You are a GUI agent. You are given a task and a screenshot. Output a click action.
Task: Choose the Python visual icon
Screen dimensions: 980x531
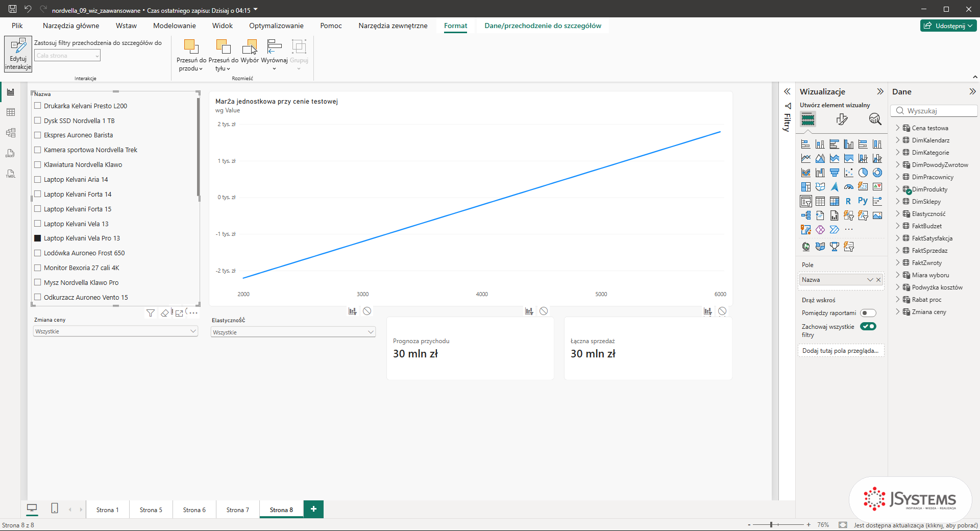point(863,201)
